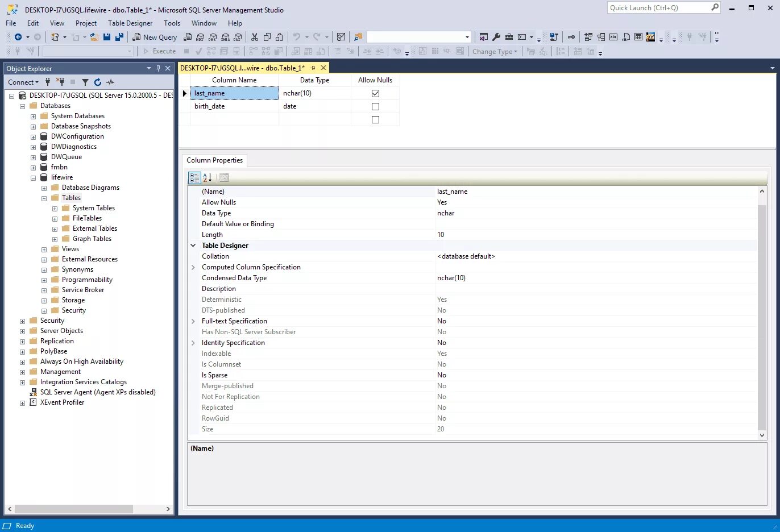Click the Activity Monitor icon in the toolbar
This screenshot has width=780, height=532.
pyautogui.click(x=341, y=37)
